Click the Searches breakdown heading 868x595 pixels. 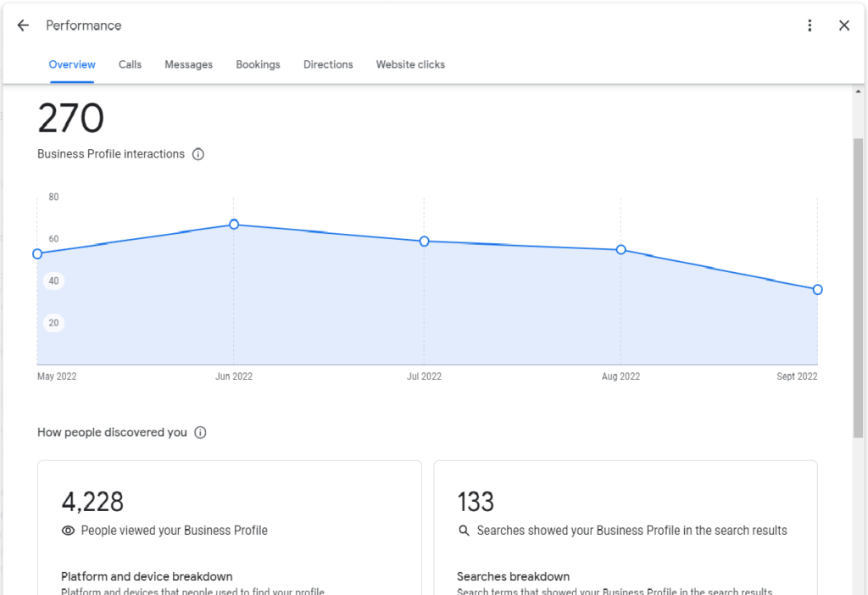point(513,576)
